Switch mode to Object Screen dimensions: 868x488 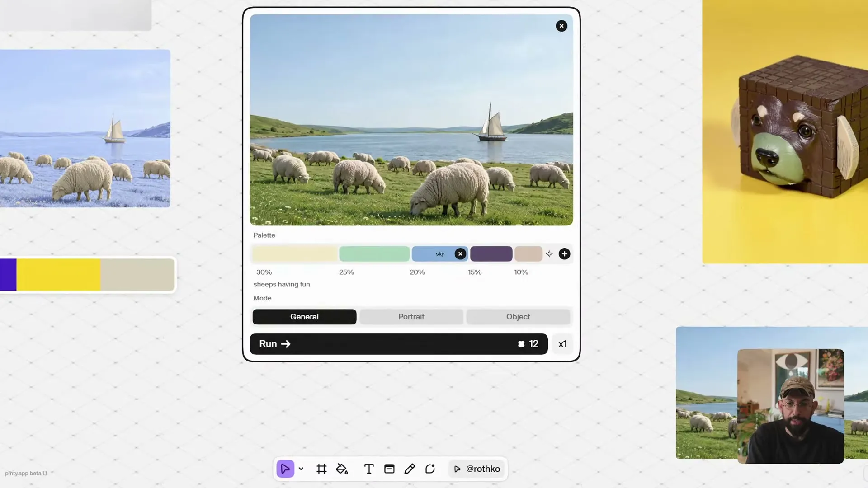click(518, 317)
